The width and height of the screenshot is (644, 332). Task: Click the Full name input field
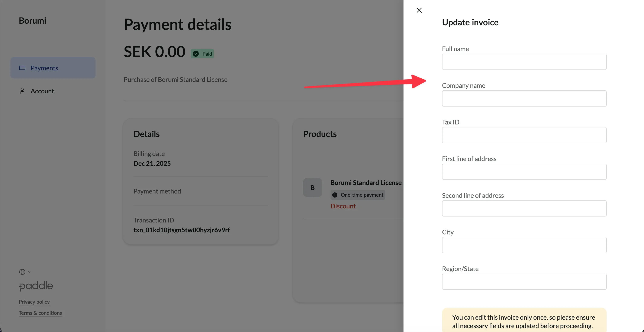point(524,62)
